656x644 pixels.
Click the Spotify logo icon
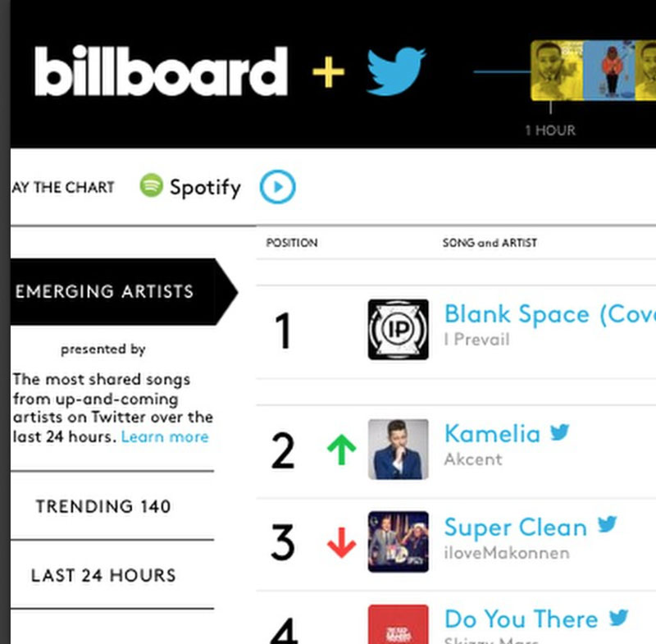pyautogui.click(x=151, y=185)
